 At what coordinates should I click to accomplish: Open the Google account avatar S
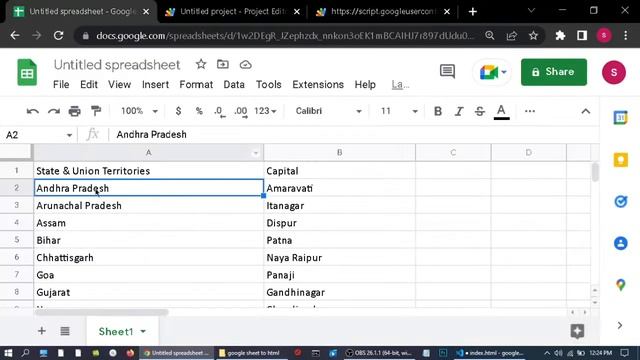tap(613, 72)
